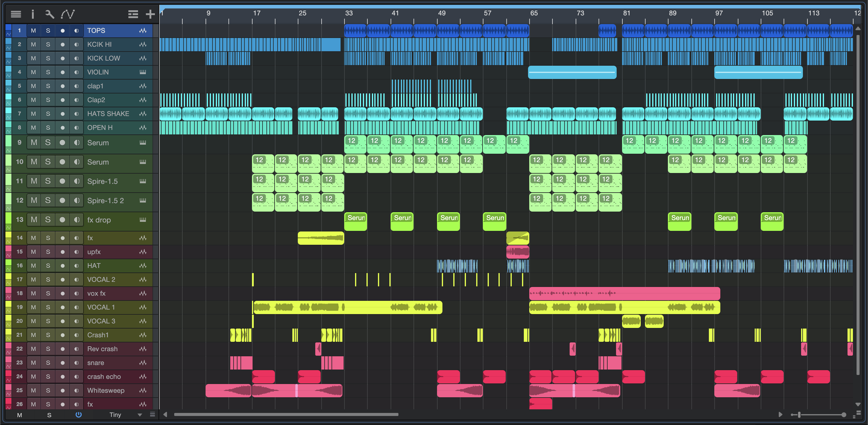The height and width of the screenshot is (425, 868).
Task: Record-arm the fx track 26
Action: (62, 404)
